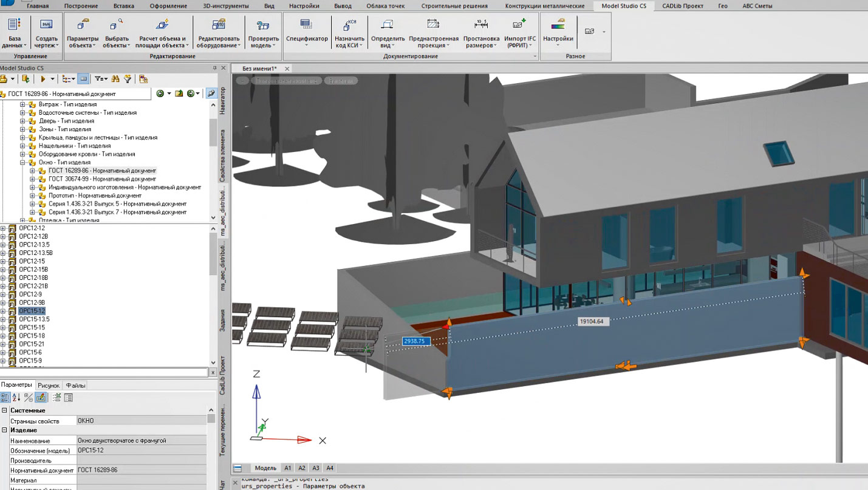
Task: Open the CADLib Проект ribbon tab
Action: click(x=683, y=6)
